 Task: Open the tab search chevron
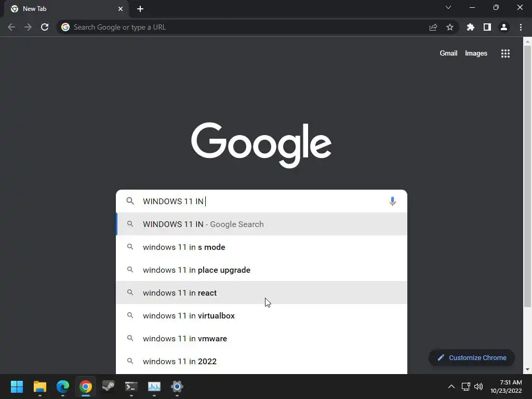click(448, 7)
